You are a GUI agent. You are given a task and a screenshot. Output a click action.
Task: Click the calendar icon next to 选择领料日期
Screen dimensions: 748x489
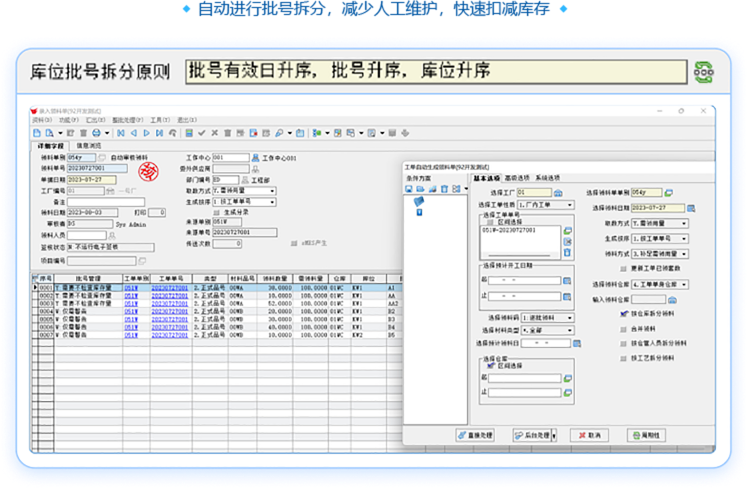coord(690,207)
